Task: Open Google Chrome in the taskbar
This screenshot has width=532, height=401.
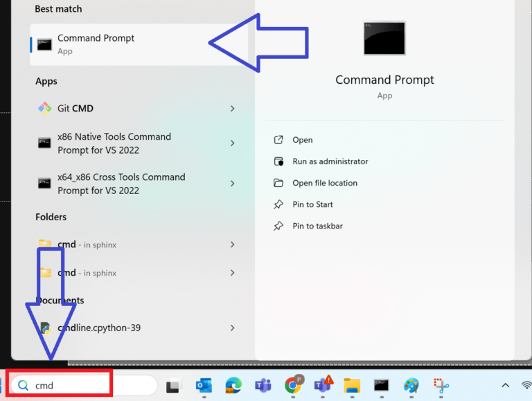Action: (x=294, y=385)
